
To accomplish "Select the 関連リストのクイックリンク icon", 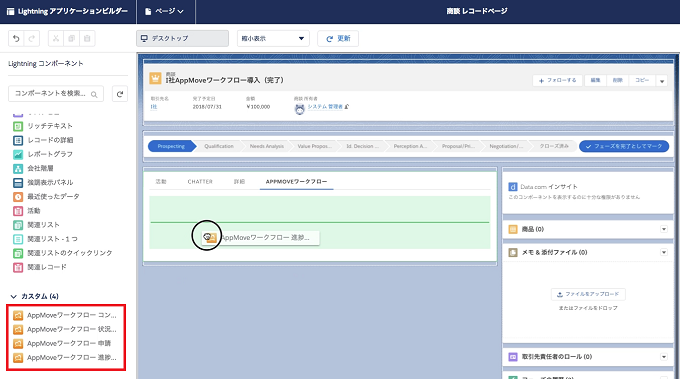I will [x=18, y=253].
